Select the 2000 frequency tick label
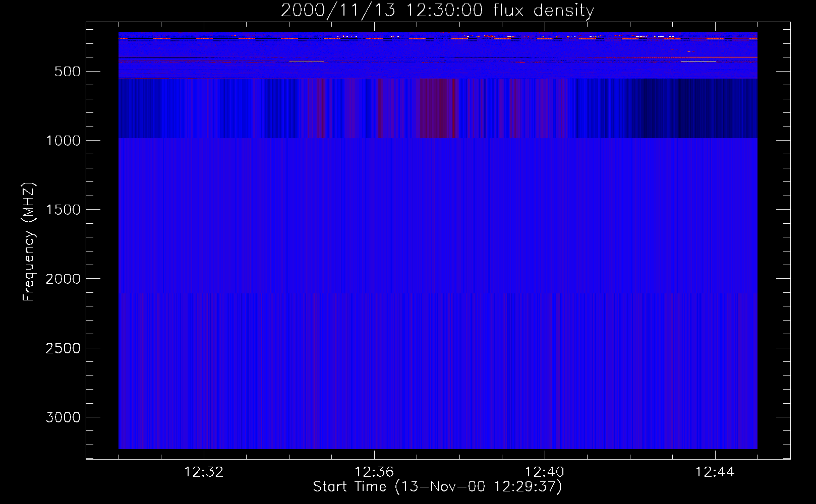816x504 pixels. point(63,279)
